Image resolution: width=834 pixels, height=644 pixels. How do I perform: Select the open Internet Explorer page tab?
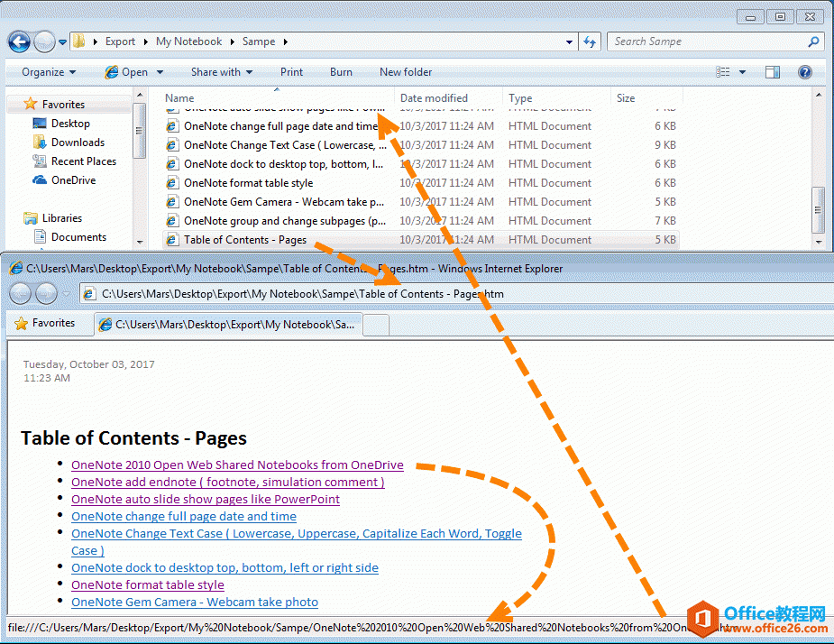[x=230, y=324]
